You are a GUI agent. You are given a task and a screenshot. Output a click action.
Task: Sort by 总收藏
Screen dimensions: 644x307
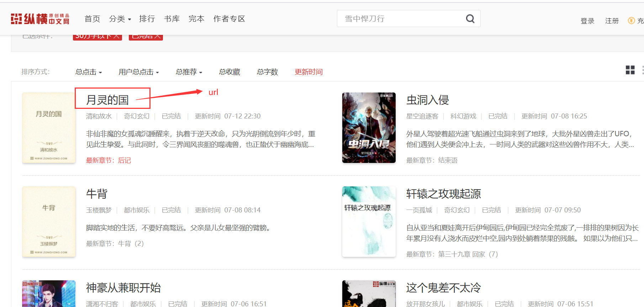click(x=229, y=72)
